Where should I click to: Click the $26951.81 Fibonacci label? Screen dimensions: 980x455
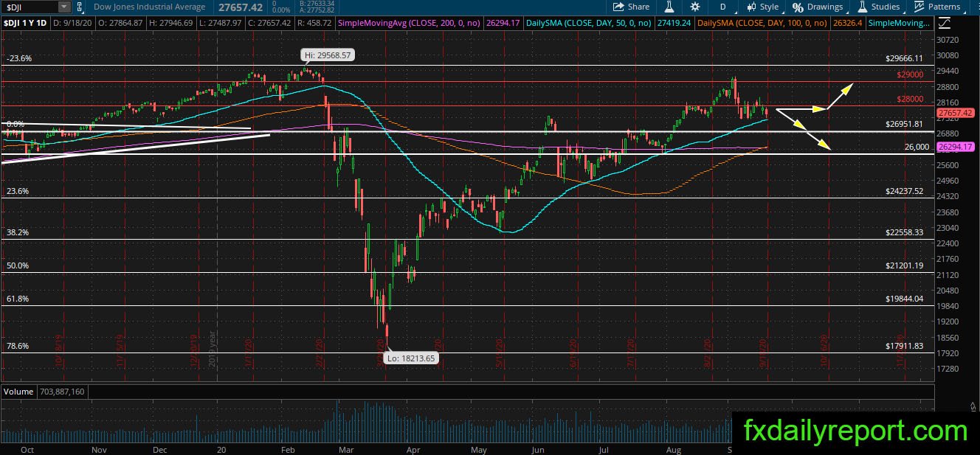[x=905, y=124]
